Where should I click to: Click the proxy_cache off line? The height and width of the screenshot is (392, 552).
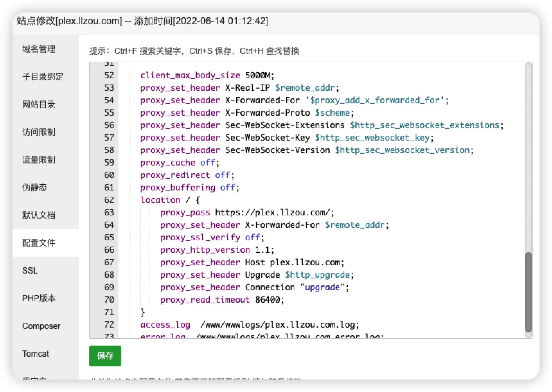tap(180, 162)
